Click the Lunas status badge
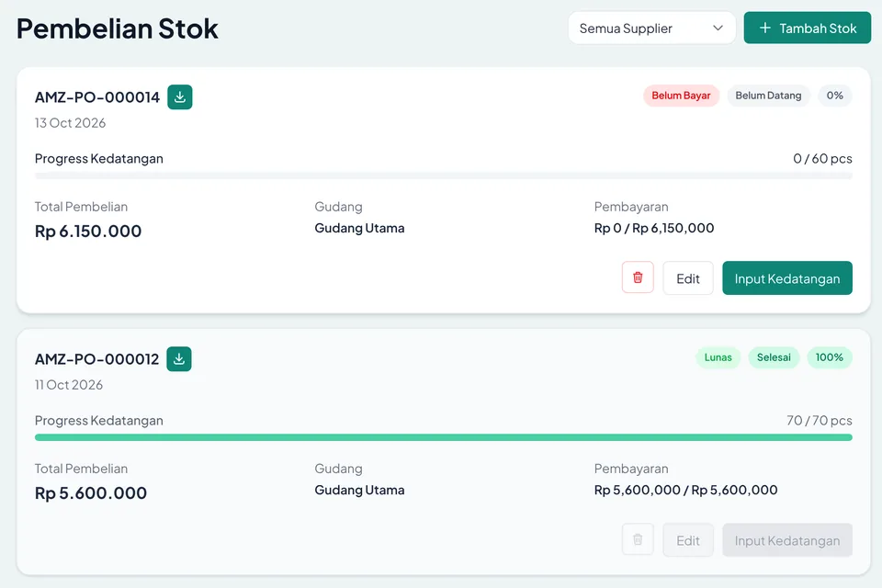This screenshot has width=882, height=588. [718, 357]
